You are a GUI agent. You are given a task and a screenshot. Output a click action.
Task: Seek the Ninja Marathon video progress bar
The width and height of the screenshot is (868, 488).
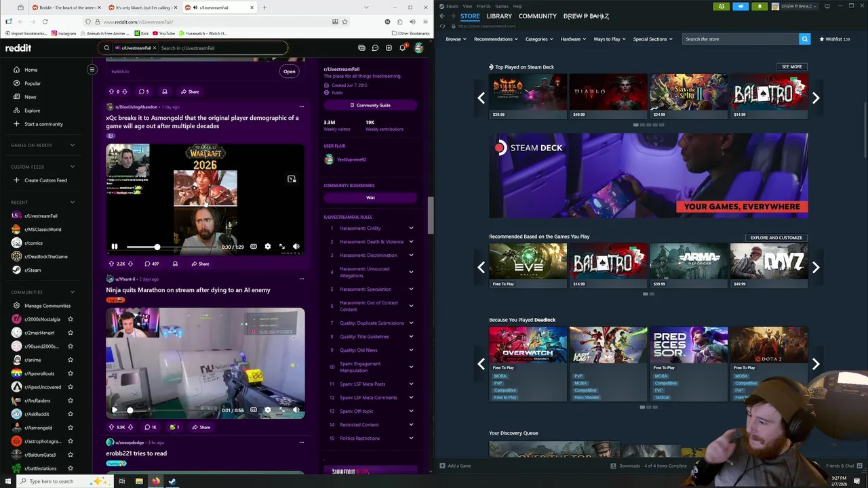tap(171, 409)
